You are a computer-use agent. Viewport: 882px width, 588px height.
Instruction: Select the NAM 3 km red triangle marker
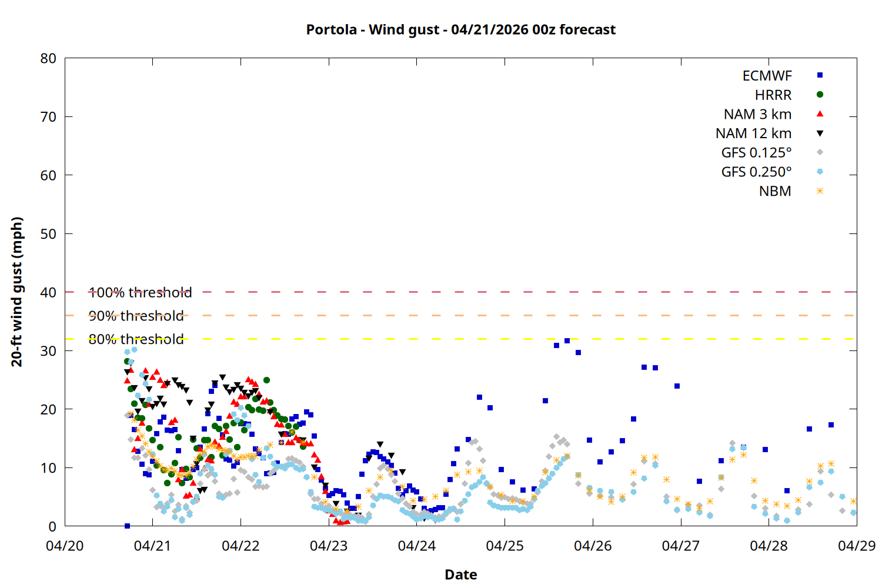(x=820, y=114)
